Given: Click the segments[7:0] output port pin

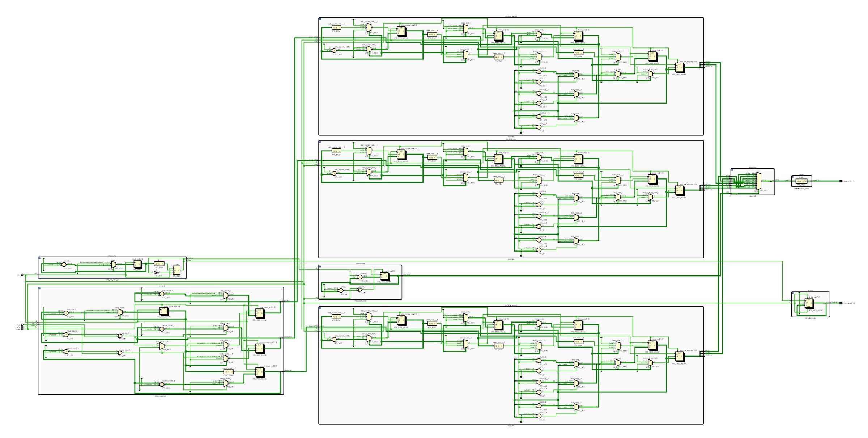Looking at the screenshot, I should tap(841, 181).
